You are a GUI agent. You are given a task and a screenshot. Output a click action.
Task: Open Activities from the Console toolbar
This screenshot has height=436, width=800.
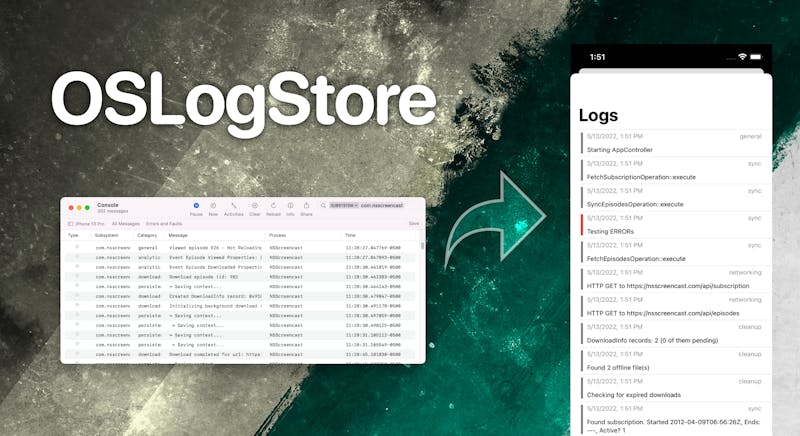pyautogui.click(x=233, y=207)
